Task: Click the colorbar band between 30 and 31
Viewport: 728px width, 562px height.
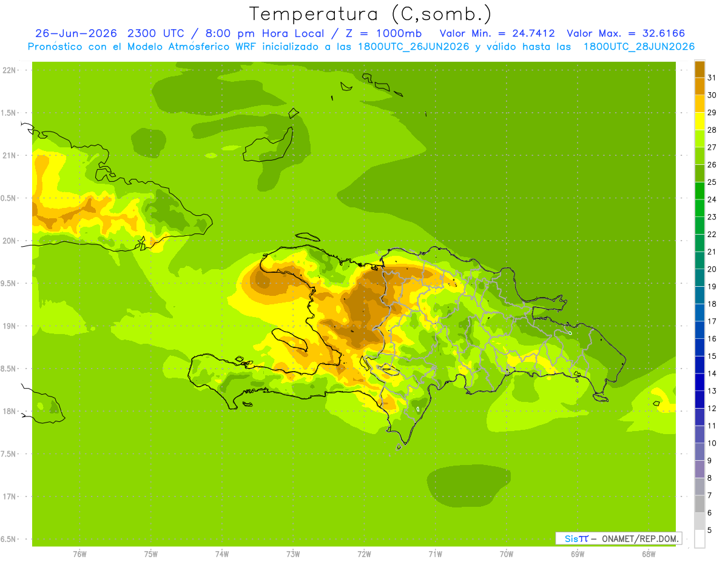Action: click(x=699, y=86)
